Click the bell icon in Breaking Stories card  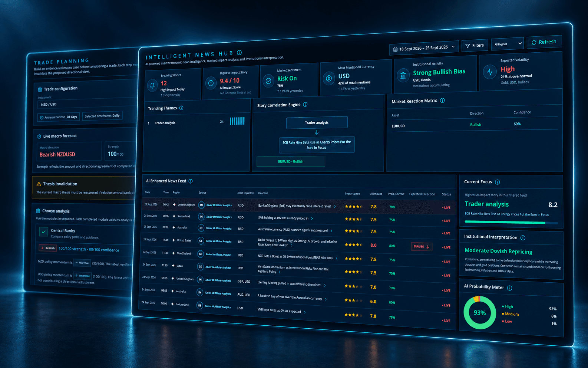click(152, 85)
